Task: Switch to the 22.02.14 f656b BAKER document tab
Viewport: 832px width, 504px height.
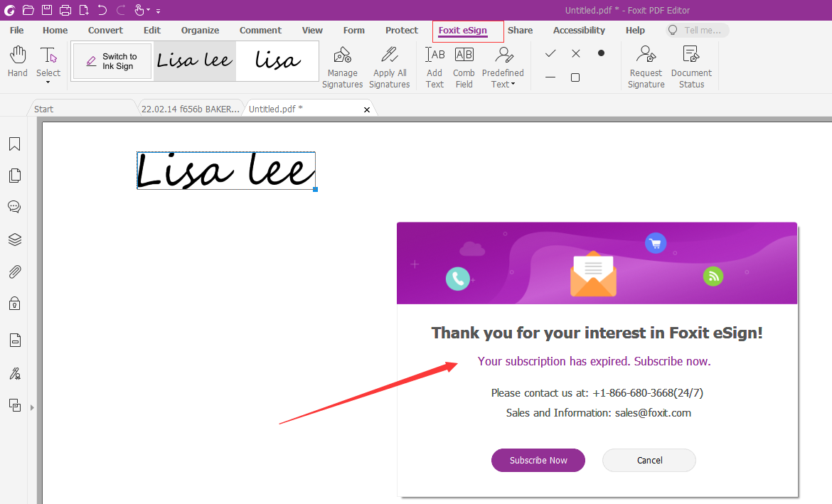Action: tap(191, 109)
